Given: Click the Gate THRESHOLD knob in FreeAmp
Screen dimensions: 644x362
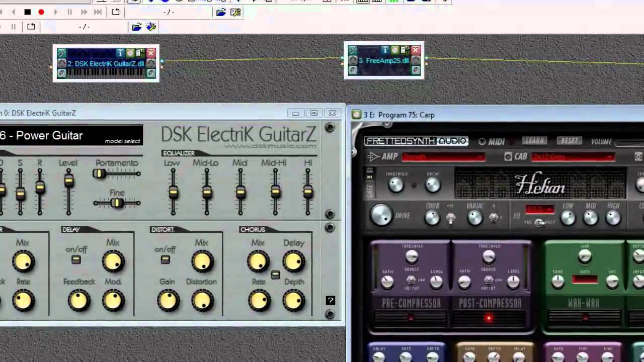Looking at the screenshot, I should (396, 185).
